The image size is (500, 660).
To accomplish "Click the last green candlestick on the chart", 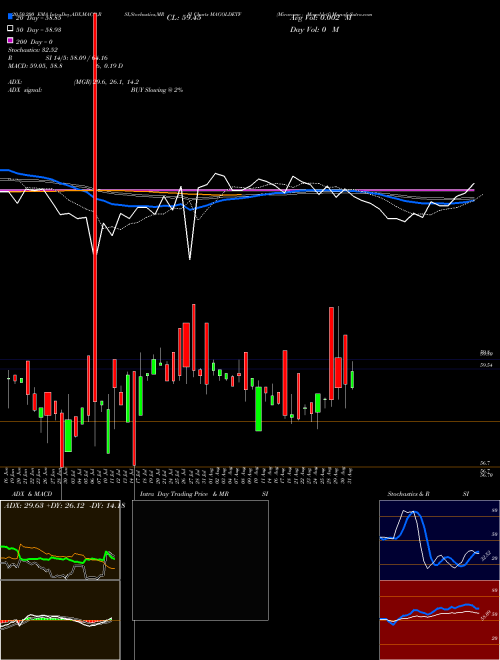I will [x=352, y=379].
